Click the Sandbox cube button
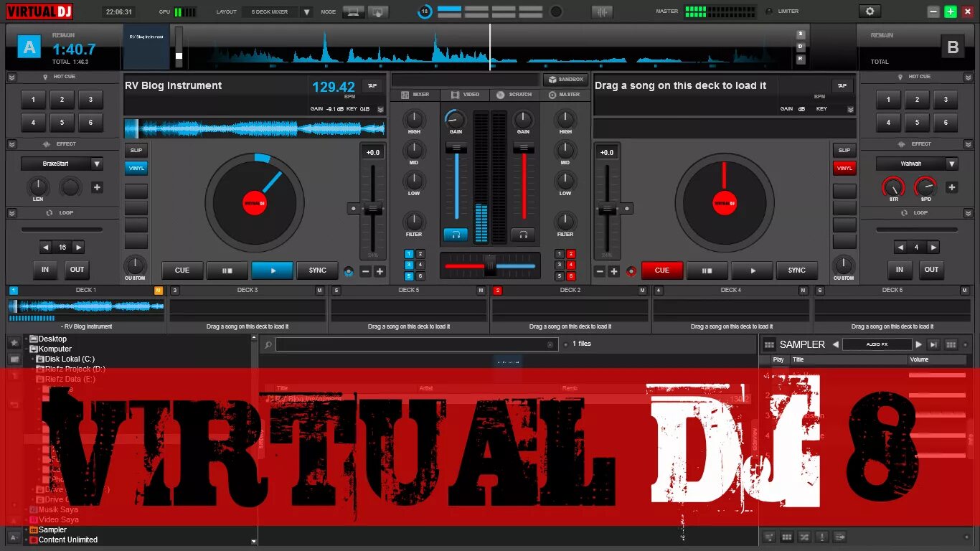 click(565, 80)
